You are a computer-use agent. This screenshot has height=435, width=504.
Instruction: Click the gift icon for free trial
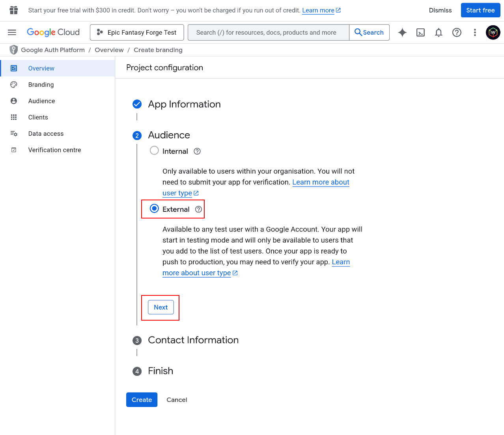pos(14,10)
